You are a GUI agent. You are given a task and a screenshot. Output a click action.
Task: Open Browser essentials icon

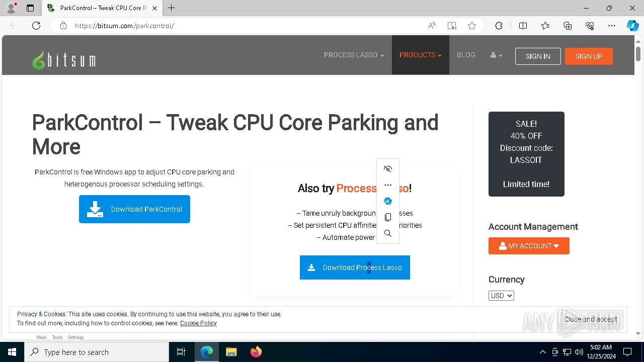(x=590, y=26)
